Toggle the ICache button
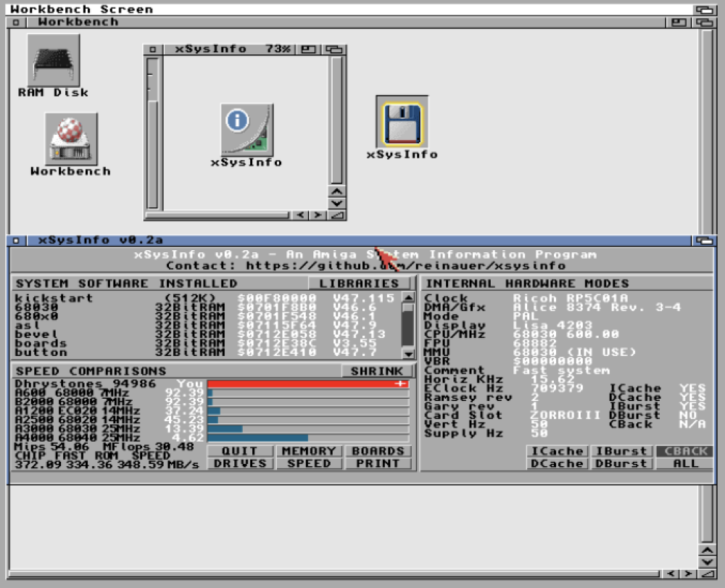This screenshot has width=725, height=588. (x=556, y=452)
